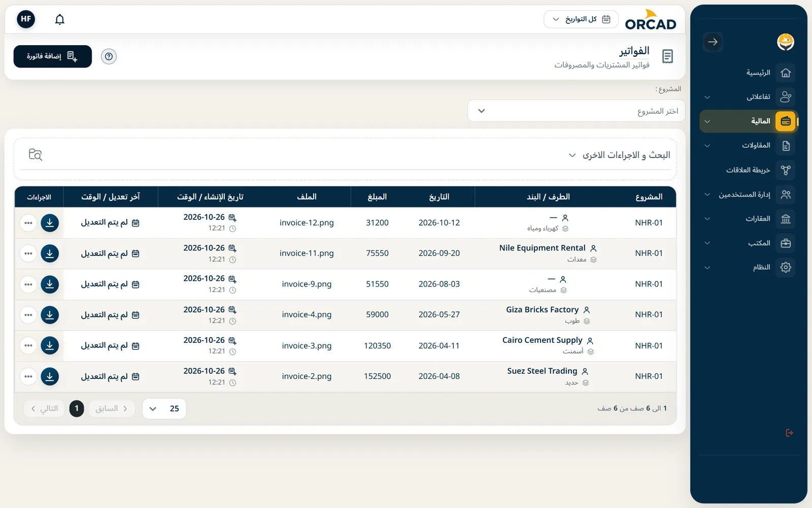
Task: Open the اختر المشروع project dropdown
Action: coord(576,111)
